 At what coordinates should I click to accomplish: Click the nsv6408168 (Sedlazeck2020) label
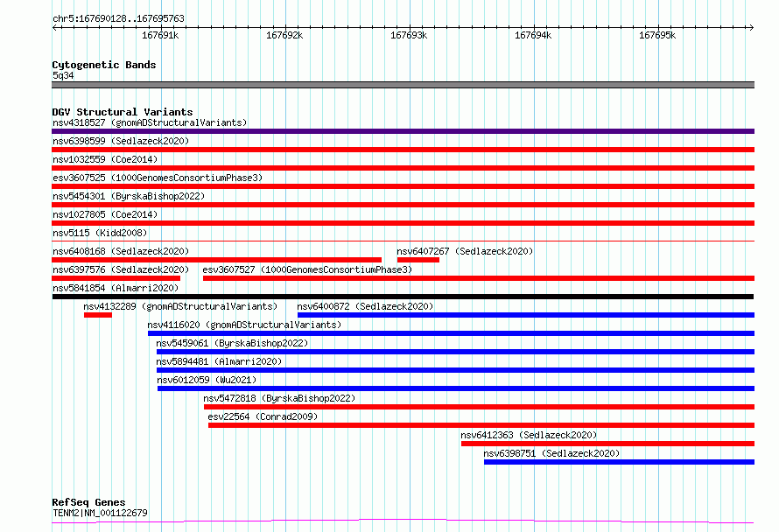click(x=121, y=251)
